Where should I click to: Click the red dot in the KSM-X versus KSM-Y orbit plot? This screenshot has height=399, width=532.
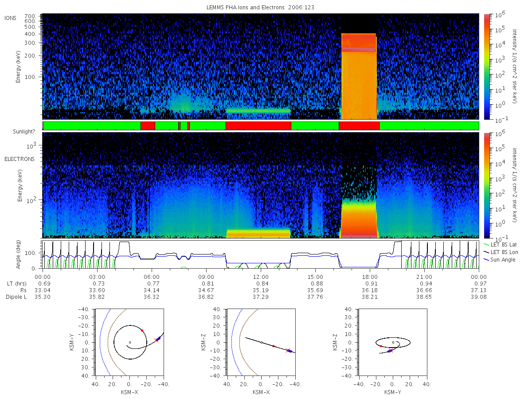point(142,330)
